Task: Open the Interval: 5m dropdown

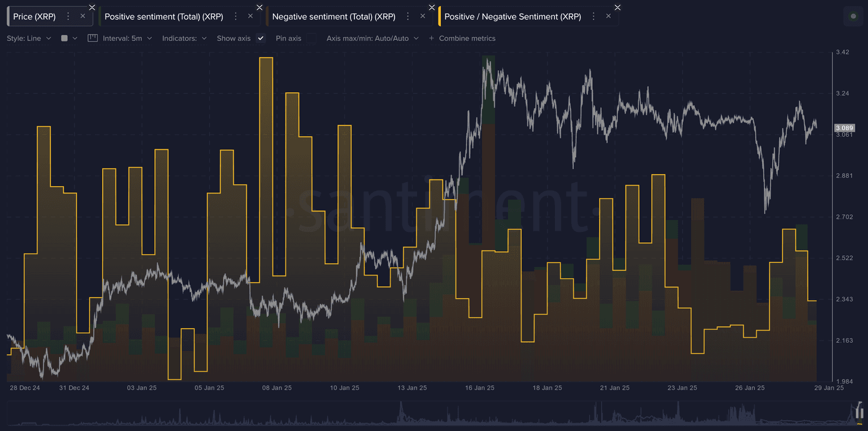Action: 127,38
